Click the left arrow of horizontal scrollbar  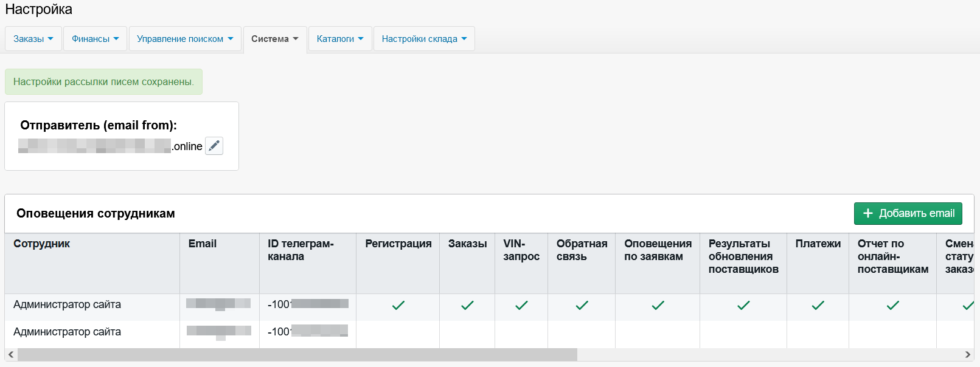pos(11,355)
